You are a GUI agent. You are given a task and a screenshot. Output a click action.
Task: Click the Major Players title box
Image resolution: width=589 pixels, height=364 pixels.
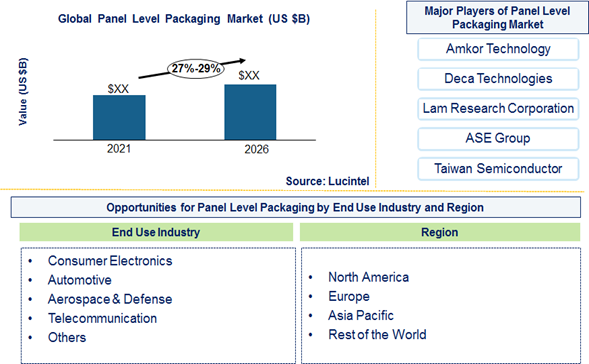[497, 18]
